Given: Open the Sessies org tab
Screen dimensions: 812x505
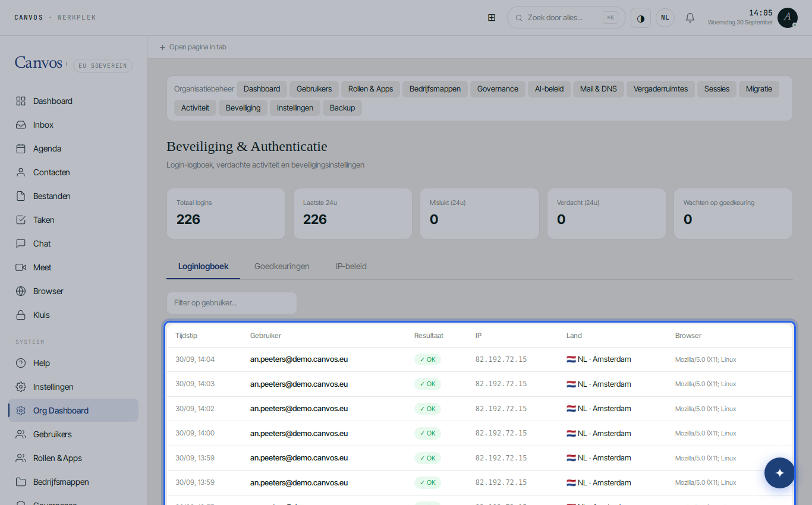Looking at the screenshot, I should (x=717, y=89).
